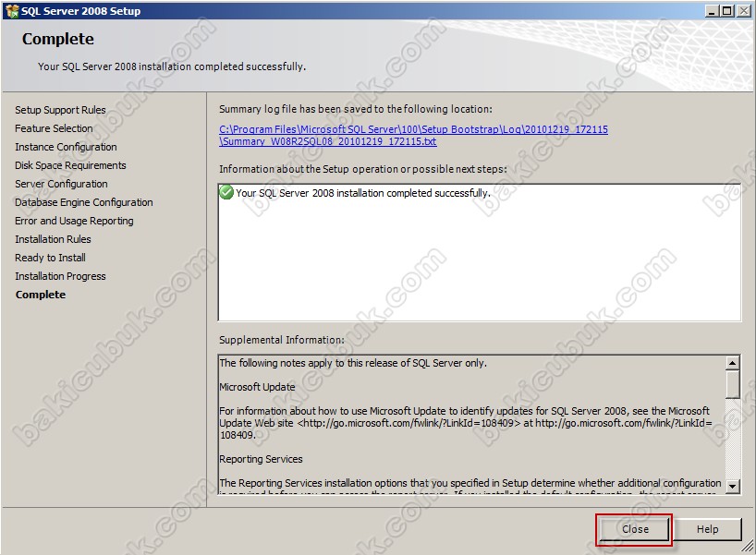The height and width of the screenshot is (555, 756).
Task: Open the summary log file link
Action: click(x=413, y=136)
